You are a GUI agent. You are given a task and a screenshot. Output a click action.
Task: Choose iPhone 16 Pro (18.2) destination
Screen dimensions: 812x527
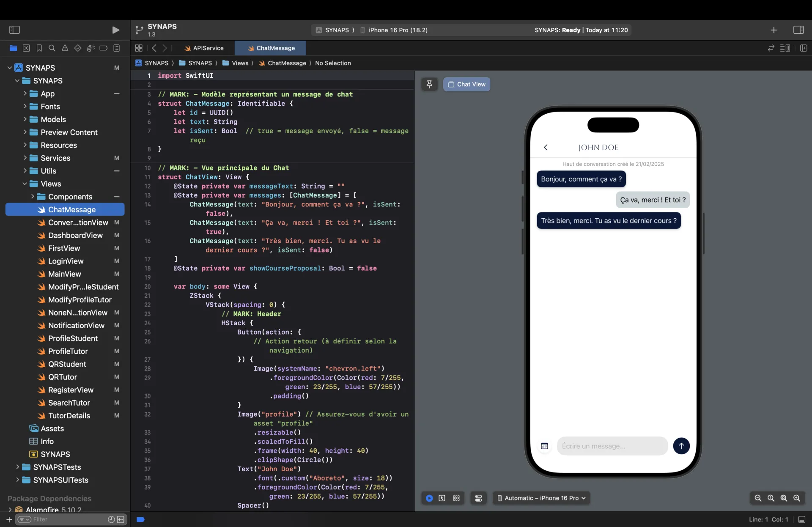tap(394, 30)
